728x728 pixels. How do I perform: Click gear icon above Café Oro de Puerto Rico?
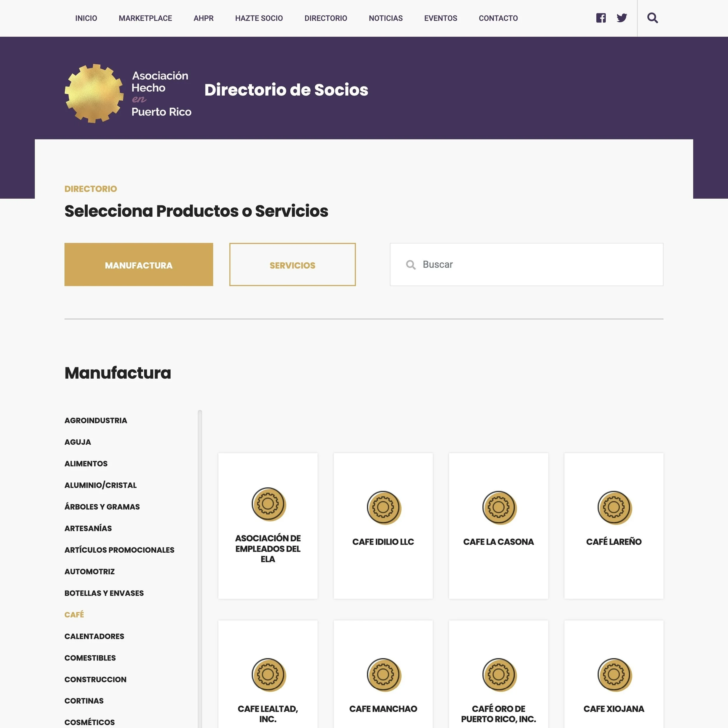point(499,675)
